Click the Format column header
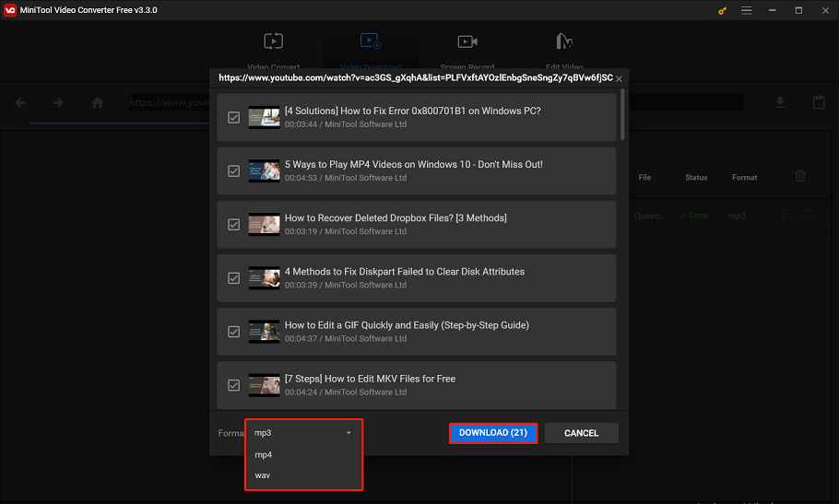 [744, 178]
